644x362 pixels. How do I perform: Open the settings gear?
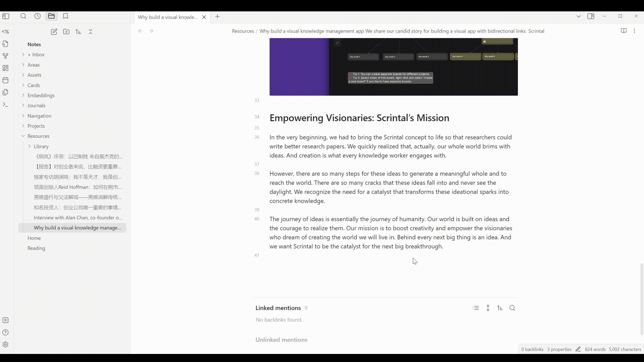[x=6, y=345]
